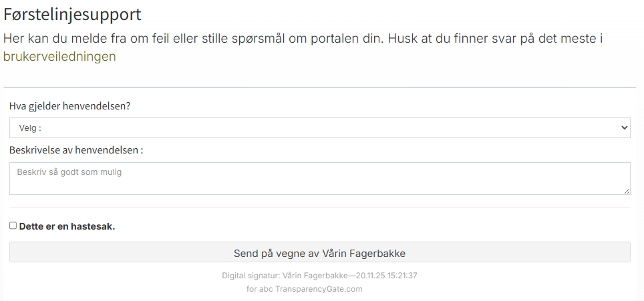Viewport: 644px width, 301px height.
Task: Click the 'Beskrivelse av henvendelsen :' label
Action: pos(76,150)
